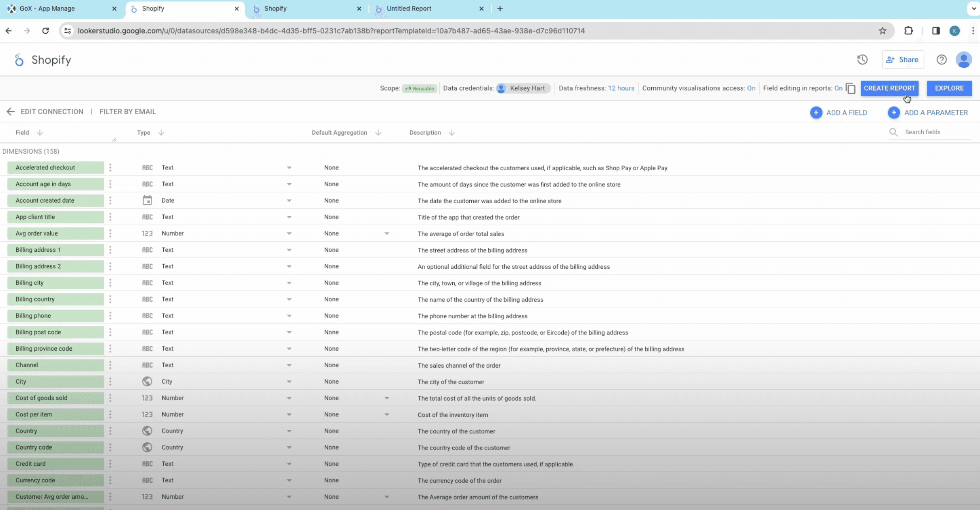Click the plus icon for Add a Field
This screenshot has height=510, width=980.
[816, 113]
